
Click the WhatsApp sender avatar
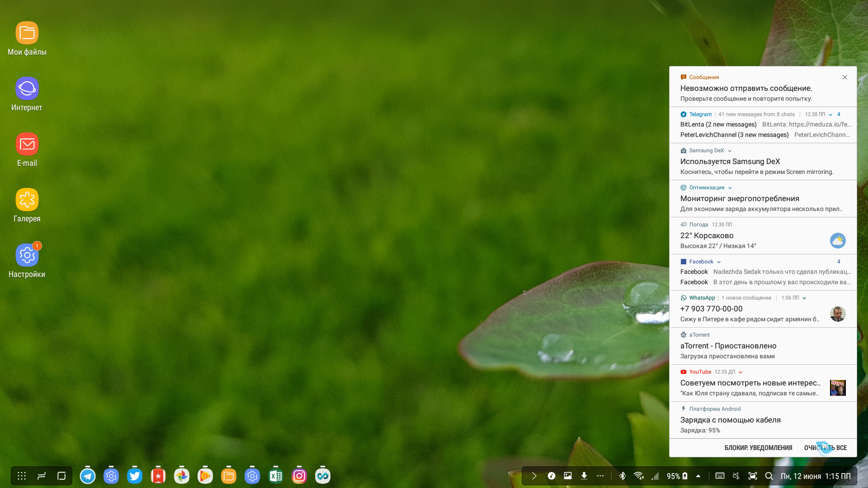[838, 314]
